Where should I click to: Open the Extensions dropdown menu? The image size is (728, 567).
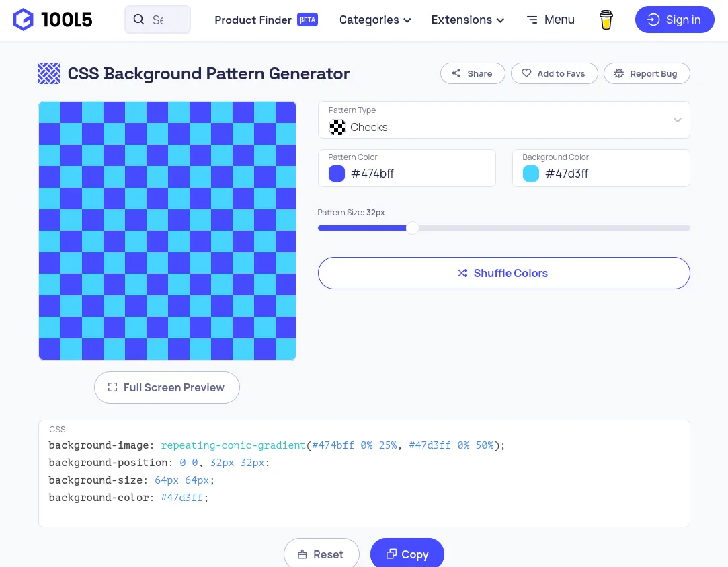tap(468, 20)
